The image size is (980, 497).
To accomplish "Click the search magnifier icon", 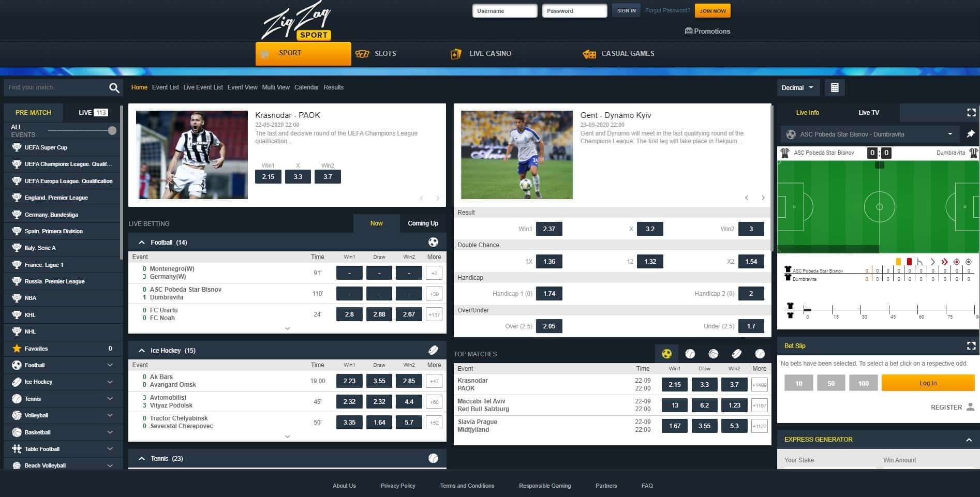I will click(x=114, y=88).
